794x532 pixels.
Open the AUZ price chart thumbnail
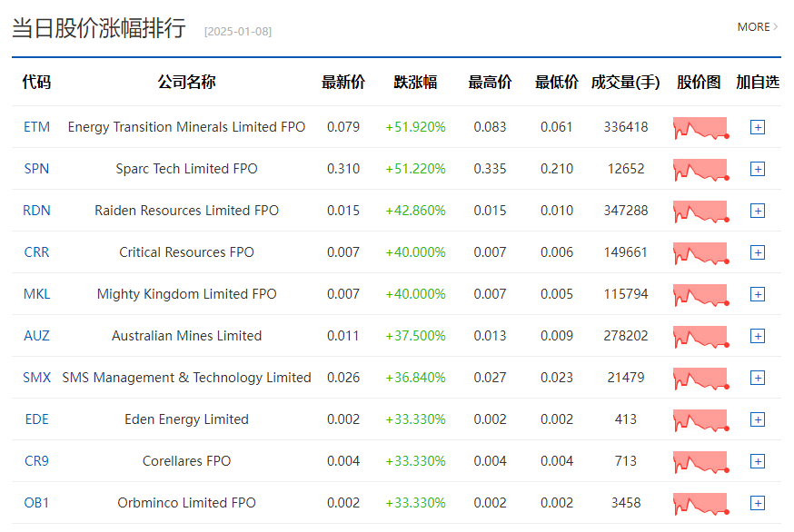[x=700, y=337]
